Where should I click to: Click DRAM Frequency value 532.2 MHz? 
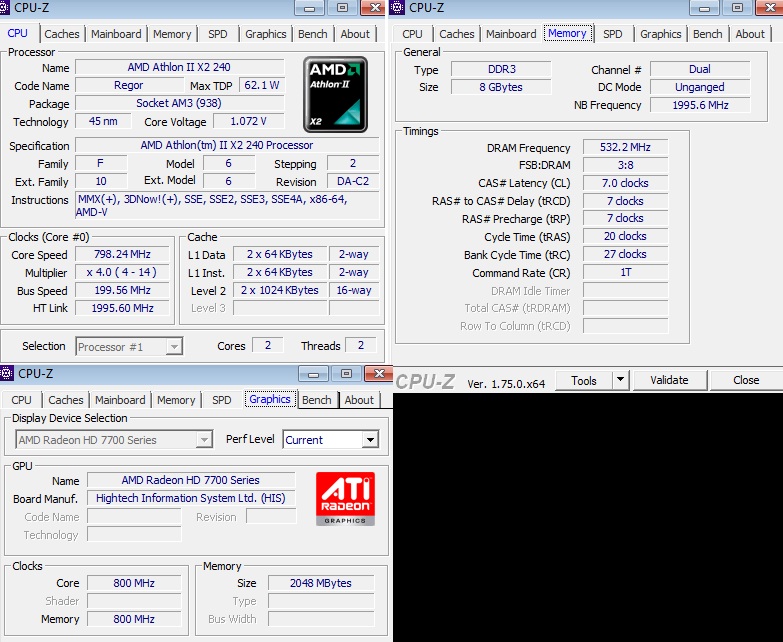[625, 147]
